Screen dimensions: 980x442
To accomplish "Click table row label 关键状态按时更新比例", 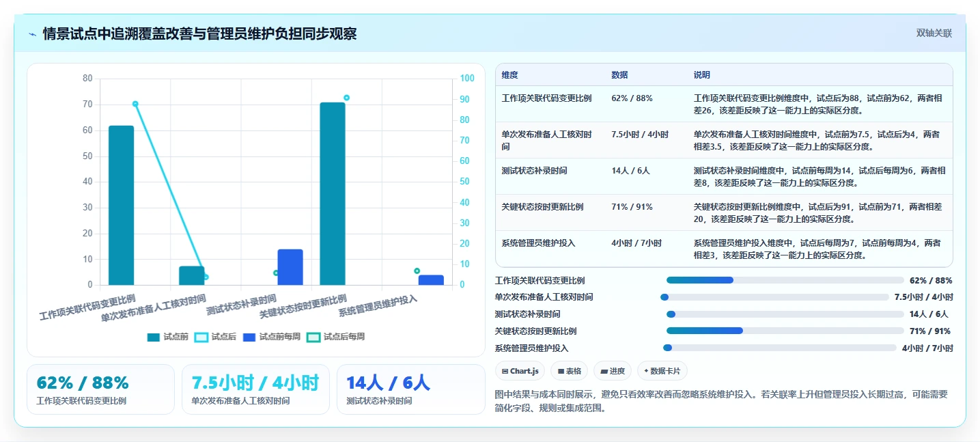I will pos(542,207).
